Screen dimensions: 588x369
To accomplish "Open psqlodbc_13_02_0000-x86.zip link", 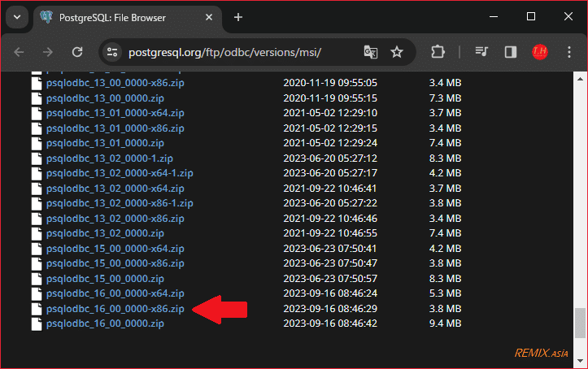I will [x=115, y=219].
